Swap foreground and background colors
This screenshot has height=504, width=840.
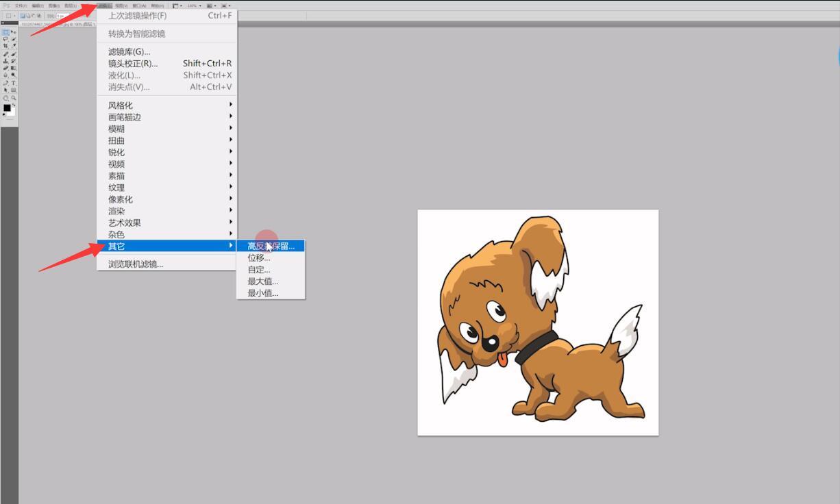pyautogui.click(x=13, y=105)
